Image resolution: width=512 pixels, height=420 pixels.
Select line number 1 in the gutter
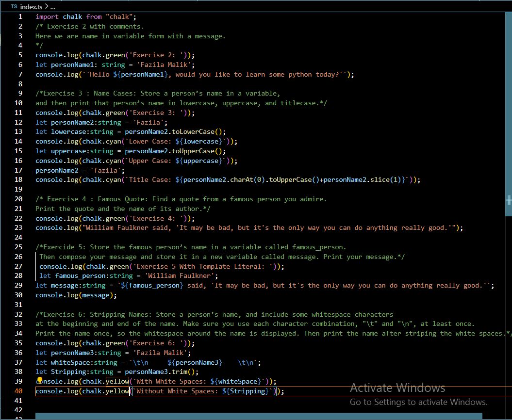click(x=20, y=16)
